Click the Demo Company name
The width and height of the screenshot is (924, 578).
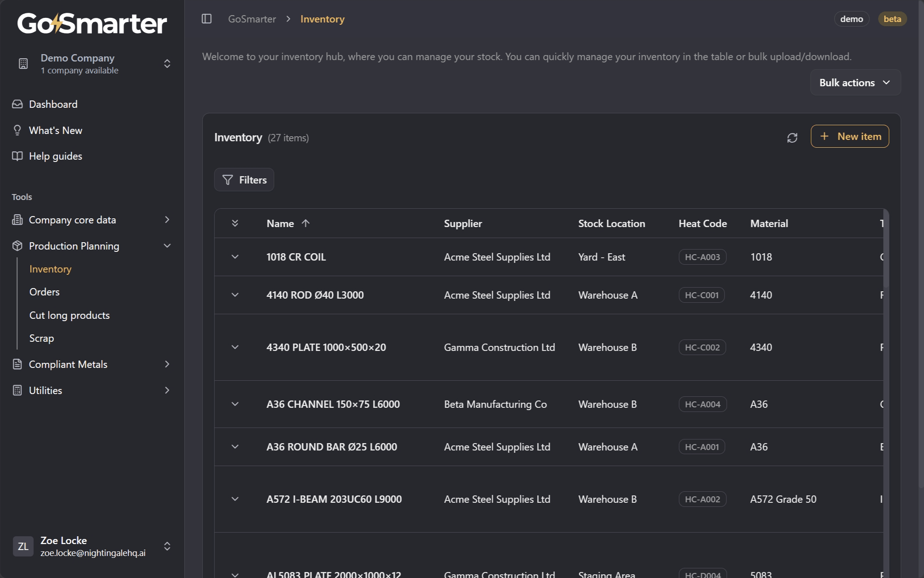coord(77,58)
